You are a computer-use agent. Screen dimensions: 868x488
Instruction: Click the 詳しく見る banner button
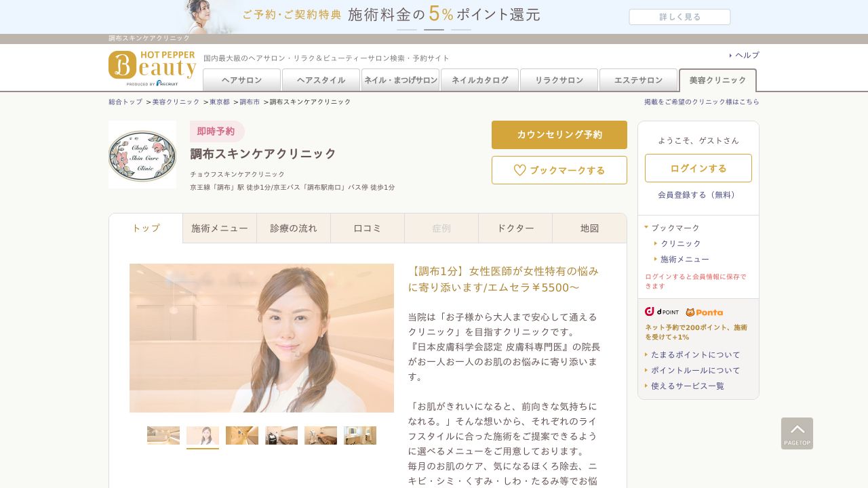click(679, 17)
